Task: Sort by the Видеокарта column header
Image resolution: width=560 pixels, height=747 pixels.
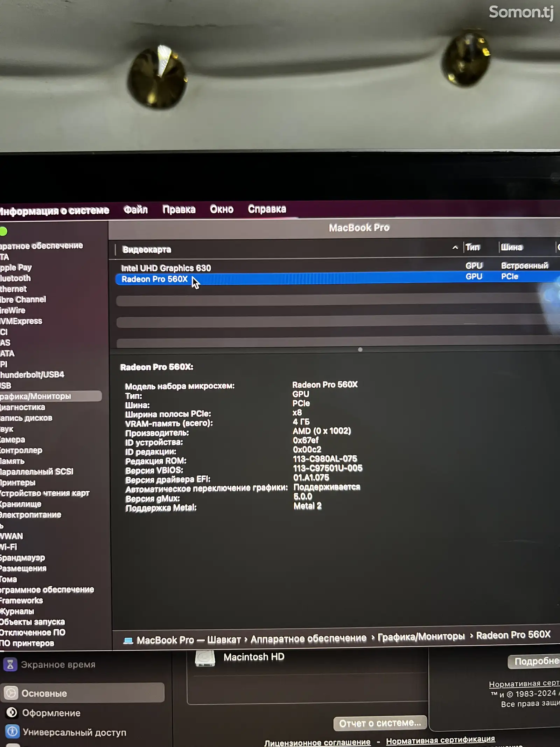Action: tap(147, 250)
